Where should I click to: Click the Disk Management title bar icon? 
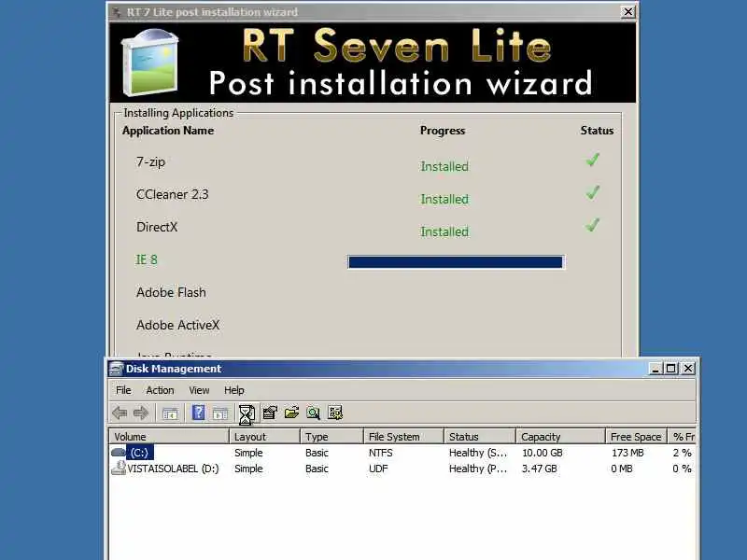(x=116, y=369)
